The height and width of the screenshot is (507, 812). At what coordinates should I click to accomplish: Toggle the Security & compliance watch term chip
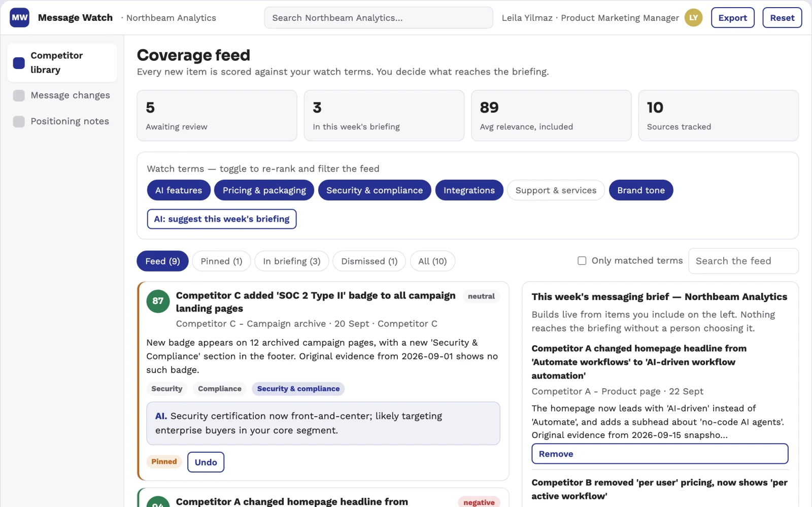375,190
